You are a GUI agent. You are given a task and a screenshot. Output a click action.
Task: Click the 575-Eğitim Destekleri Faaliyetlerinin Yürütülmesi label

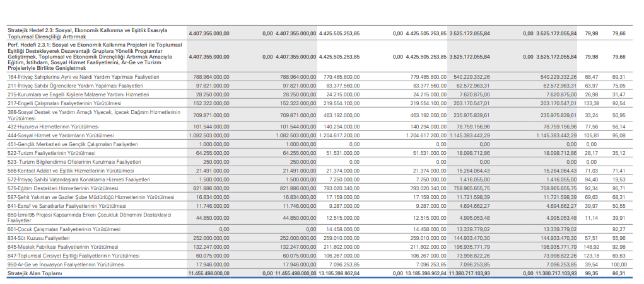(64, 188)
